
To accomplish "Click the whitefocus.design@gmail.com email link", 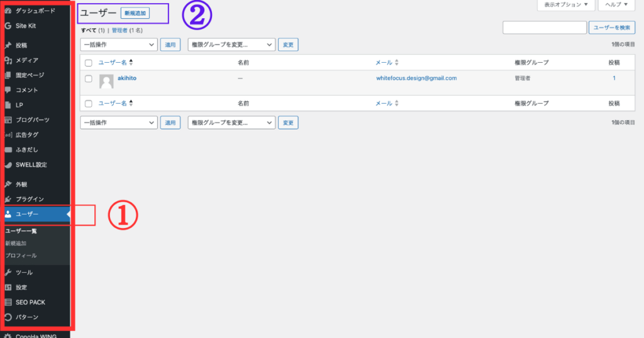I will click(x=416, y=78).
